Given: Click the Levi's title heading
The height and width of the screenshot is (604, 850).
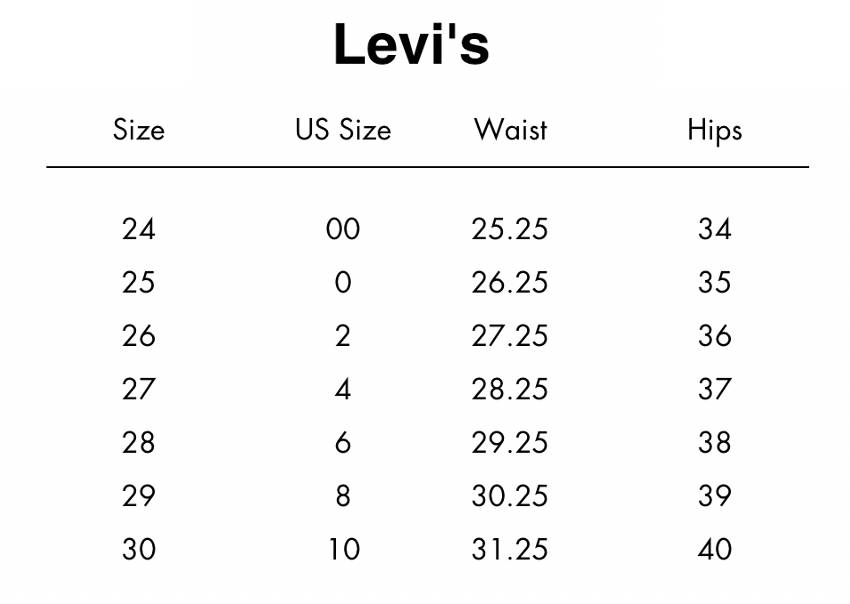Looking at the screenshot, I should 411,44.
